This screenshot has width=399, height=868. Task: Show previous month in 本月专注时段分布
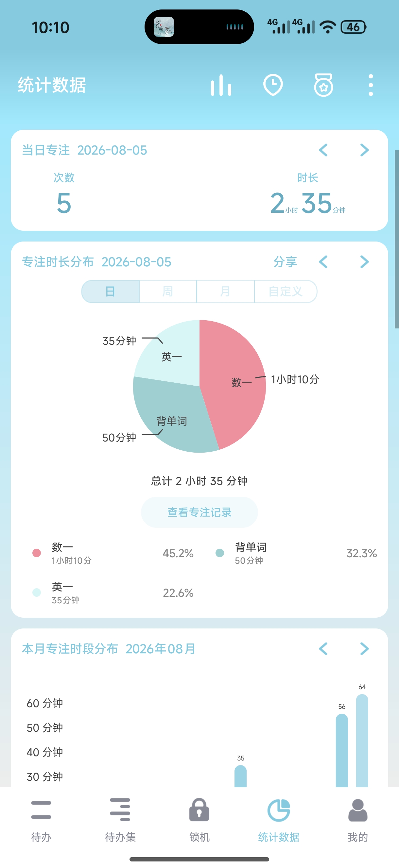(323, 649)
